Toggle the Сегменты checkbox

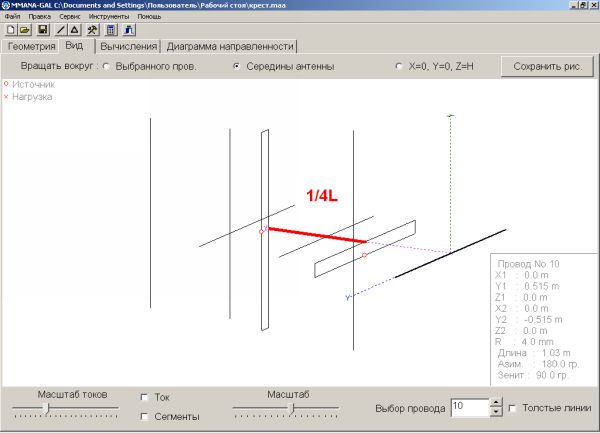tap(146, 416)
